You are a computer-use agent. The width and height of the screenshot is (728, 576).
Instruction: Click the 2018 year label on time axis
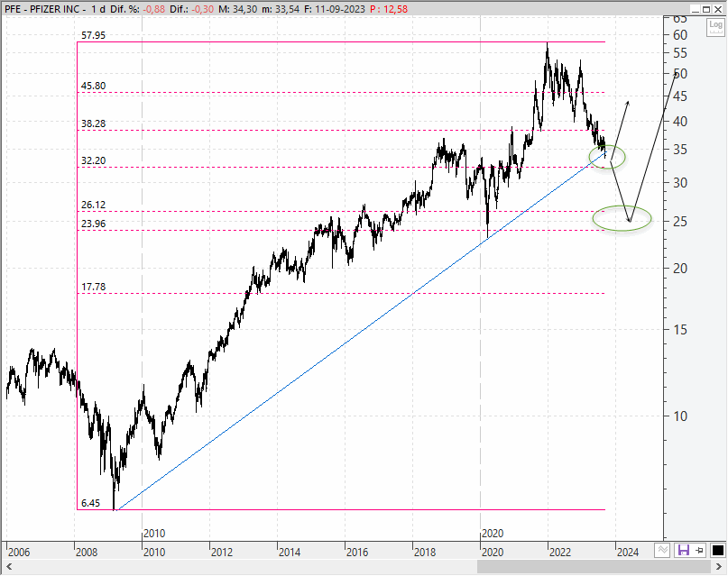[x=425, y=553]
